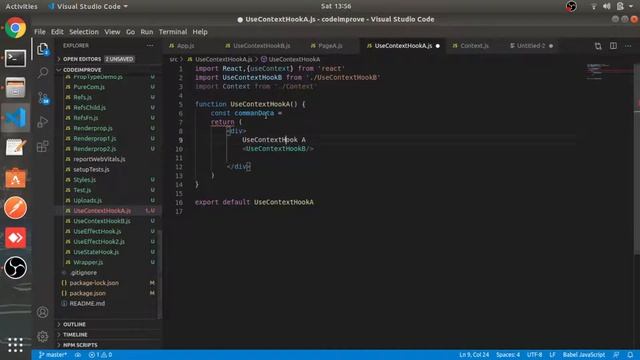Open the Search view in activity bar
640x360 pixels.
43,73
